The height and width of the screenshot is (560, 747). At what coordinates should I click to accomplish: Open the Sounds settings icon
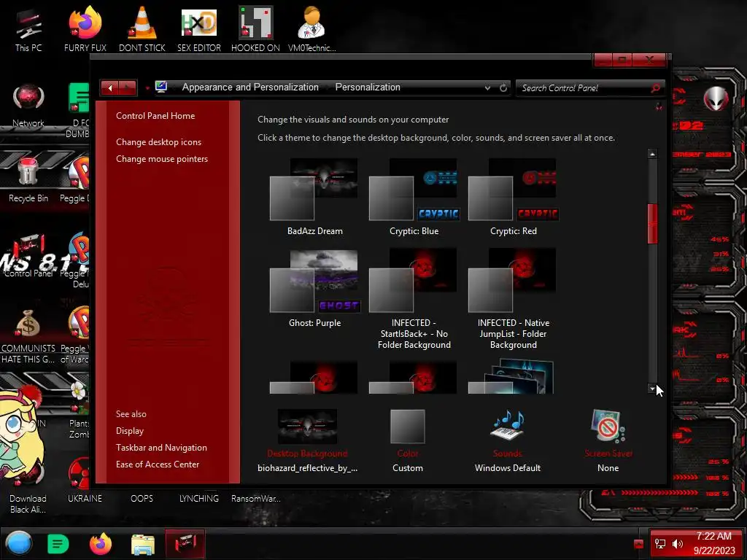508,426
